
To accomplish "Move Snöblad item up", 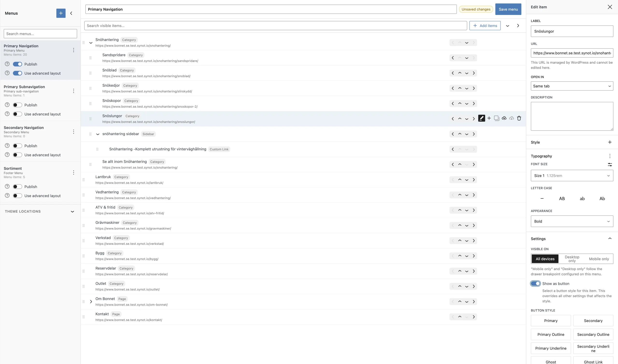I will point(460,73).
